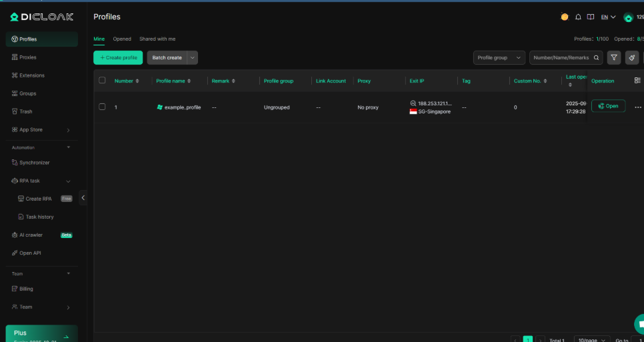The width and height of the screenshot is (644, 342).
Task: Click the Plus plan card
Action: [x=42, y=334]
